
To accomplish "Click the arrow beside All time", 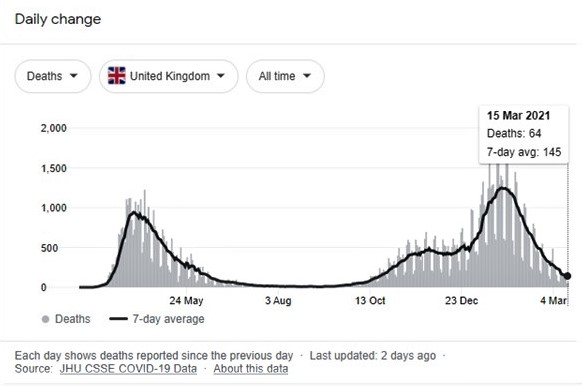I will tap(307, 76).
